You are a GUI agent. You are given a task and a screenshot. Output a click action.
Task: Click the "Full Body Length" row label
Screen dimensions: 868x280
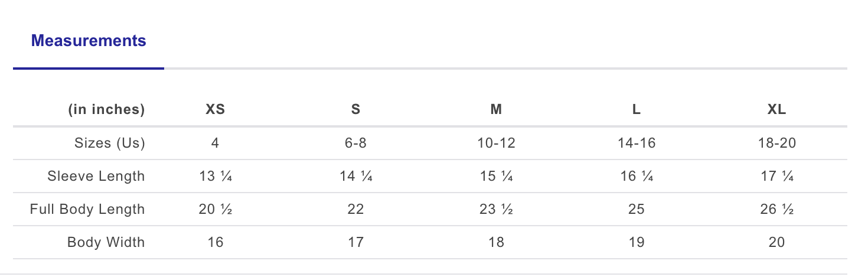coord(87,209)
